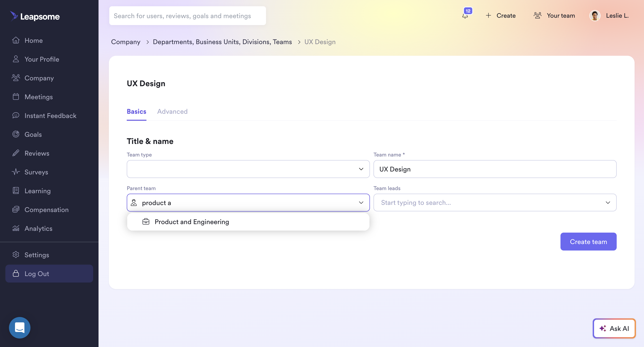Focus the Parent team search field
This screenshot has height=347, width=644.
pyautogui.click(x=248, y=203)
